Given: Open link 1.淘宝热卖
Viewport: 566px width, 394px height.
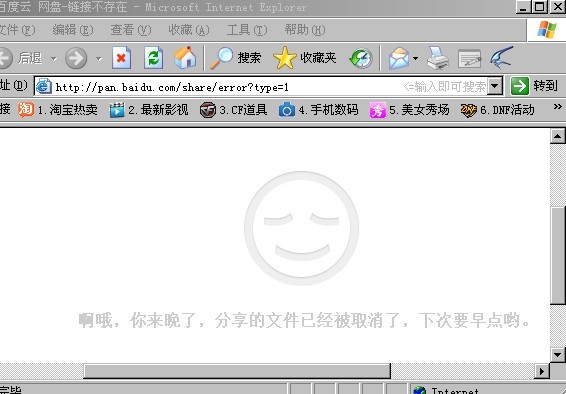Looking at the screenshot, I should click(58, 110).
